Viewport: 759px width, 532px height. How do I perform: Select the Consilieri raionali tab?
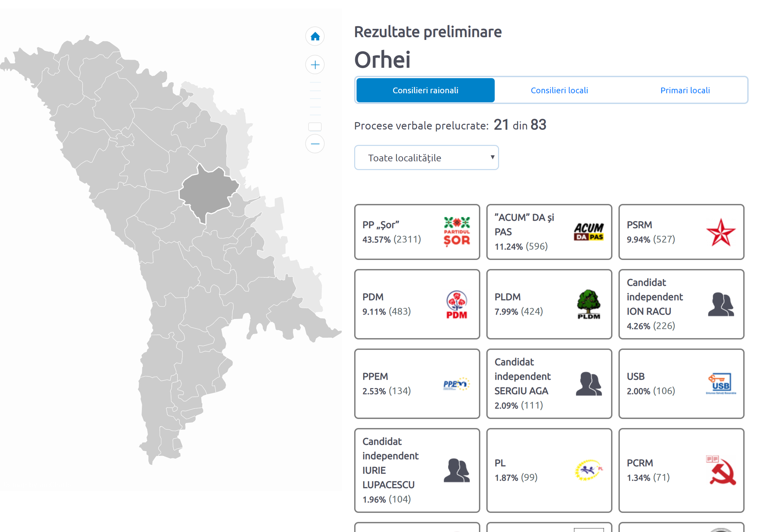click(425, 90)
